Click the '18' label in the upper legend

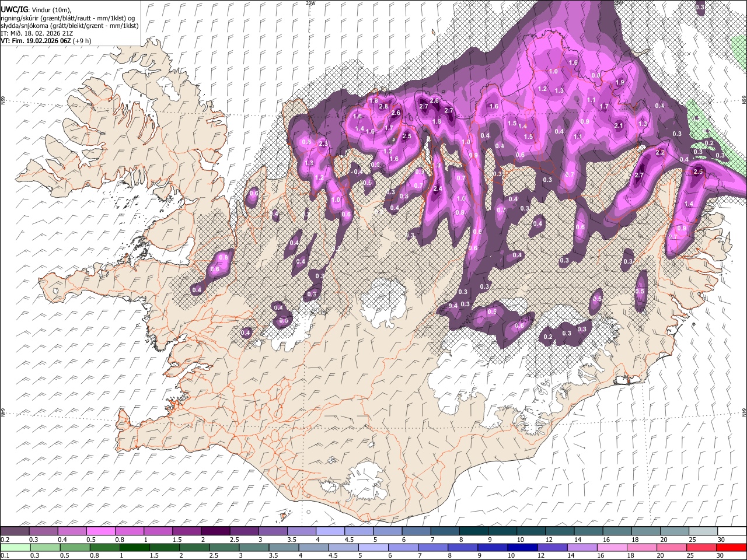pos(634,540)
